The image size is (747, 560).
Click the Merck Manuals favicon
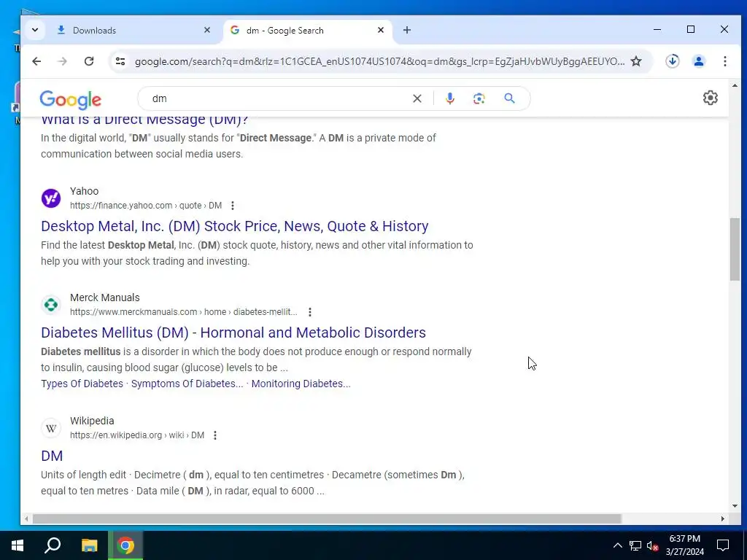pos(51,305)
